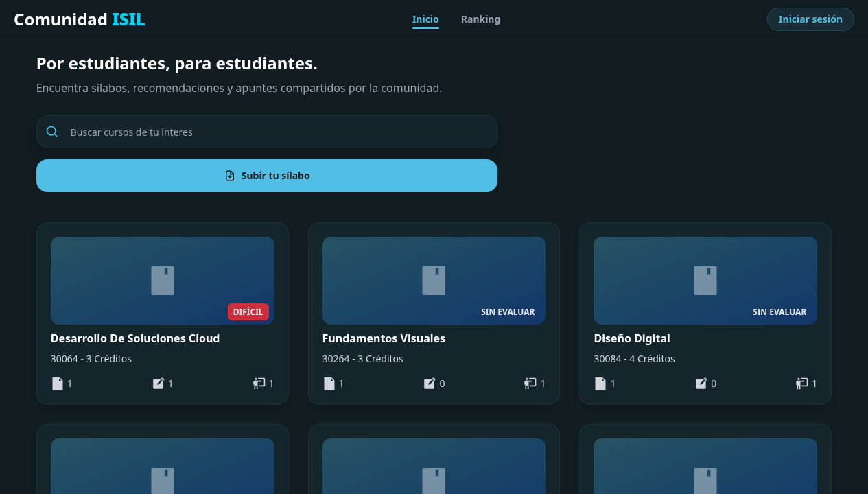Click the upload file icon in Subir button

tap(230, 176)
